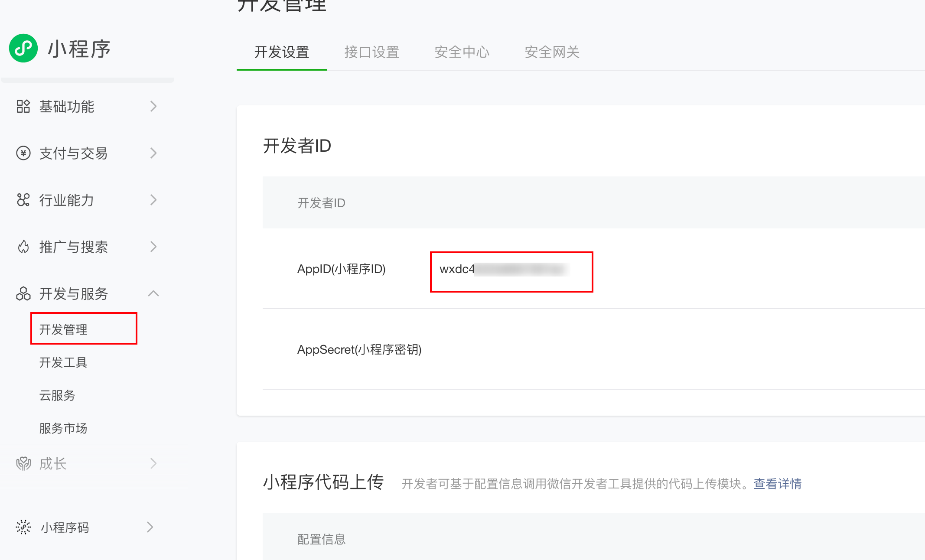Click the 行业能力 nodes icon
The image size is (925, 560).
tap(23, 200)
